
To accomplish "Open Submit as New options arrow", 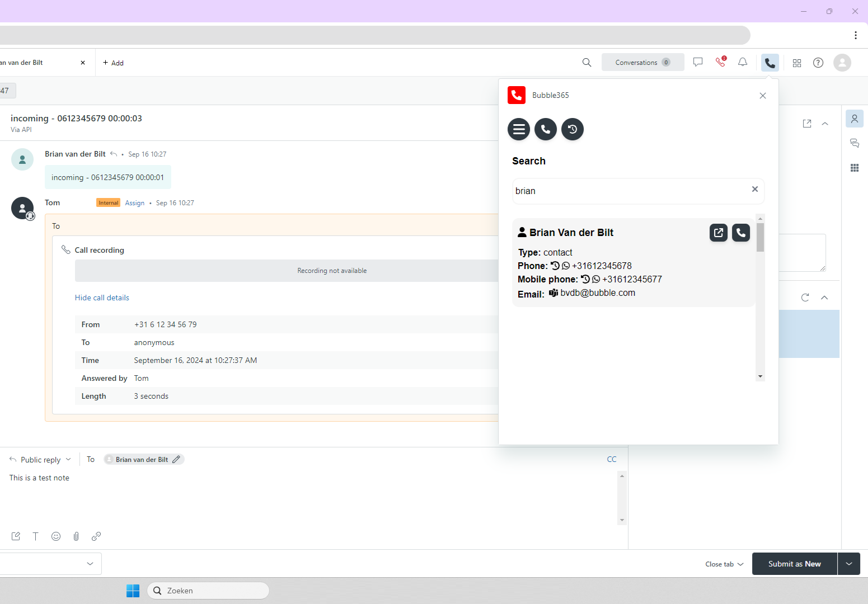I will point(849,564).
